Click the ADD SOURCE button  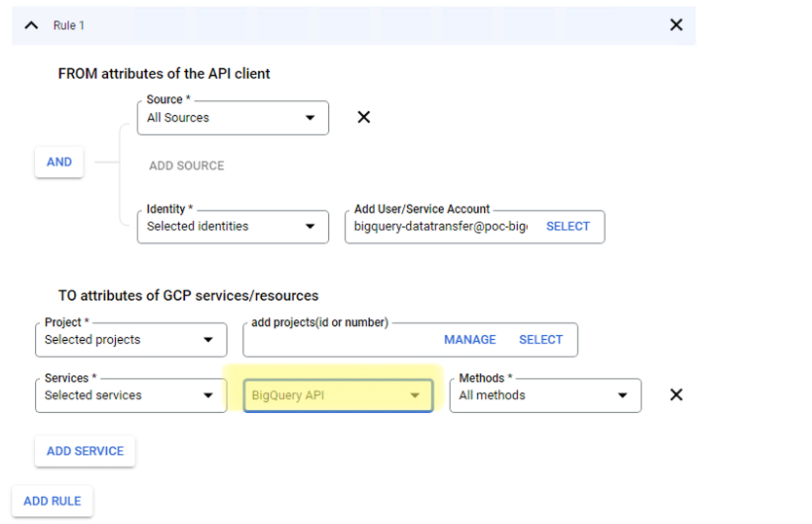tap(187, 166)
